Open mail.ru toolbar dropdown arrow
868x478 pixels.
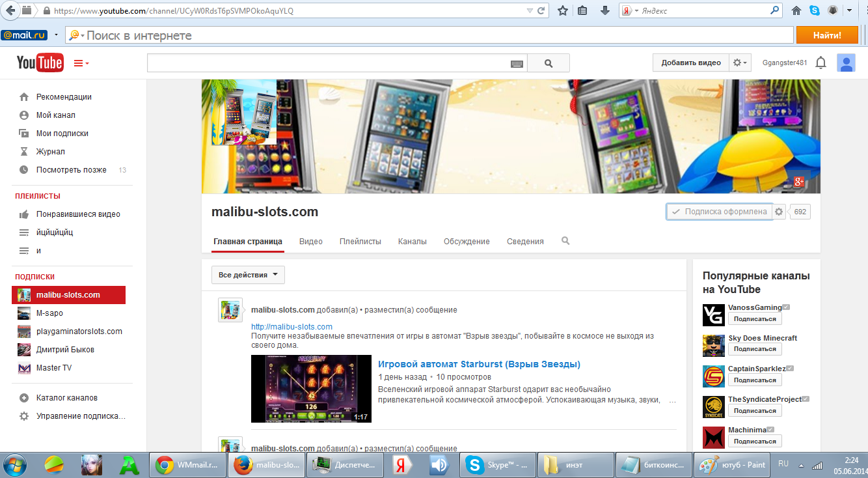click(x=57, y=35)
